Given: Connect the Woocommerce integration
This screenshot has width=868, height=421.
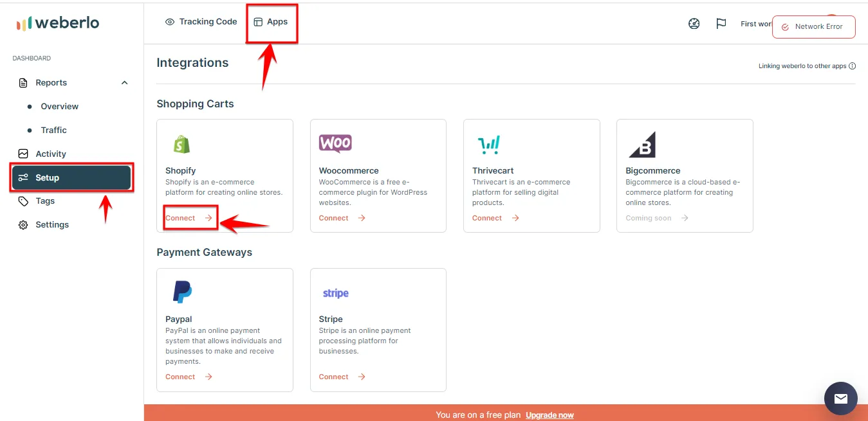Looking at the screenshot, I should [342, 218].
